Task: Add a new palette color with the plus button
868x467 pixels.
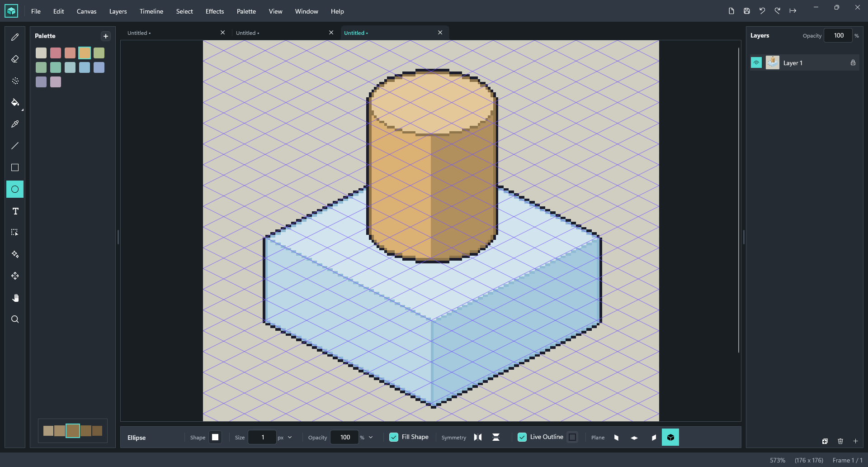Action: [106, 36]
